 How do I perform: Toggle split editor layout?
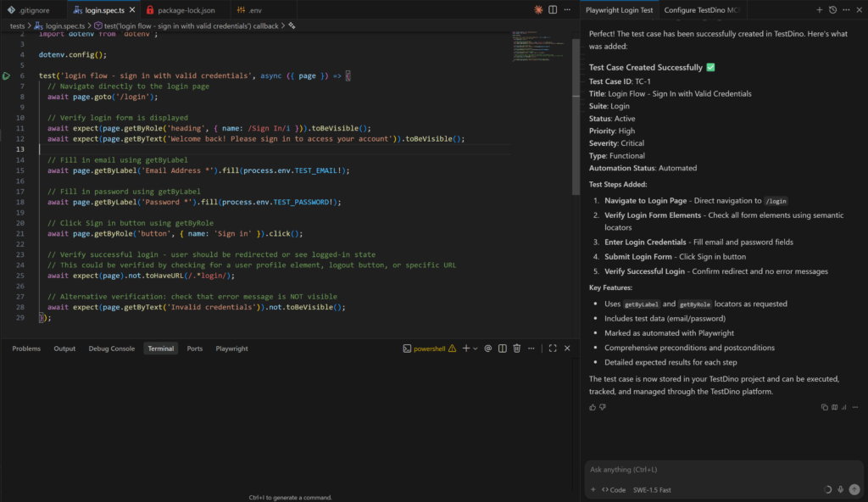(553, 10)
